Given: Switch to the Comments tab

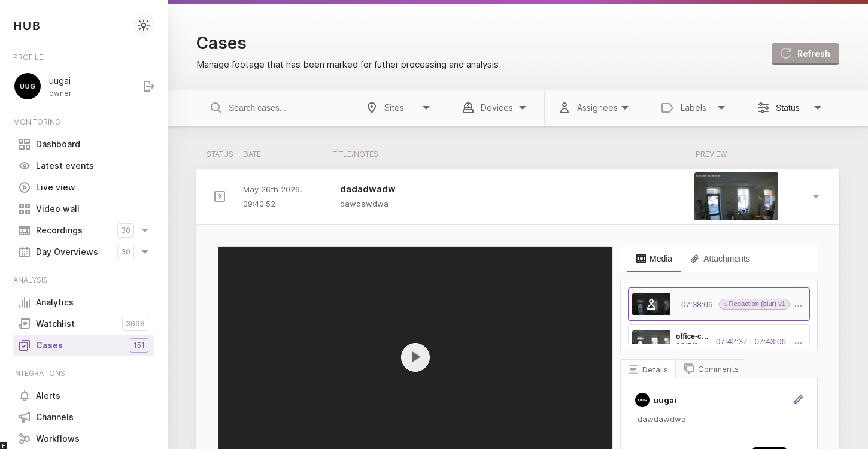Looking at the screenshot, I should click(711, 369).
